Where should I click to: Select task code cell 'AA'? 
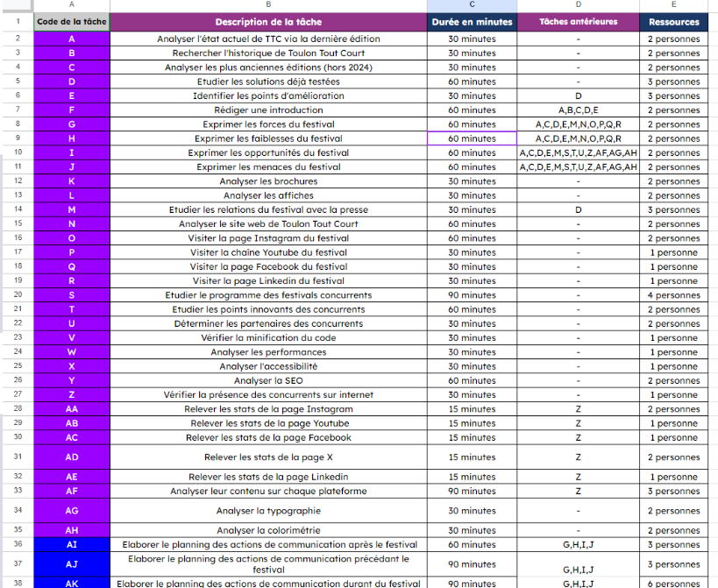[71, 408]
